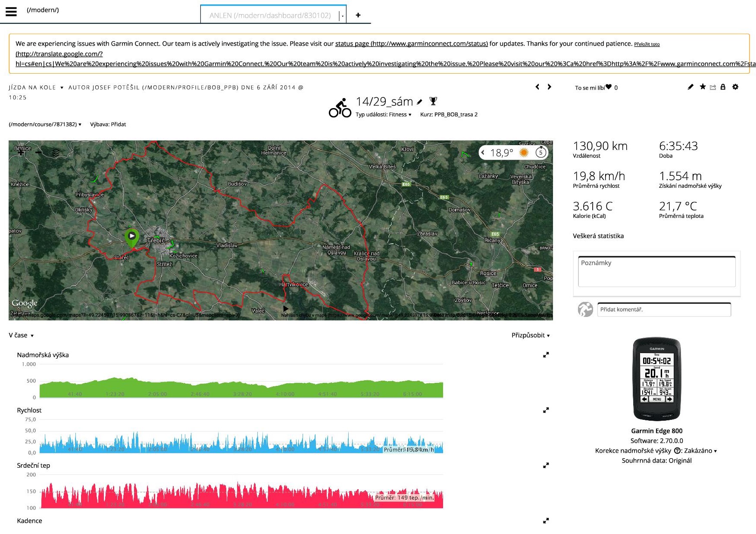
Task: Mark activity as favorite with star
Action: [x=703, y=87]
